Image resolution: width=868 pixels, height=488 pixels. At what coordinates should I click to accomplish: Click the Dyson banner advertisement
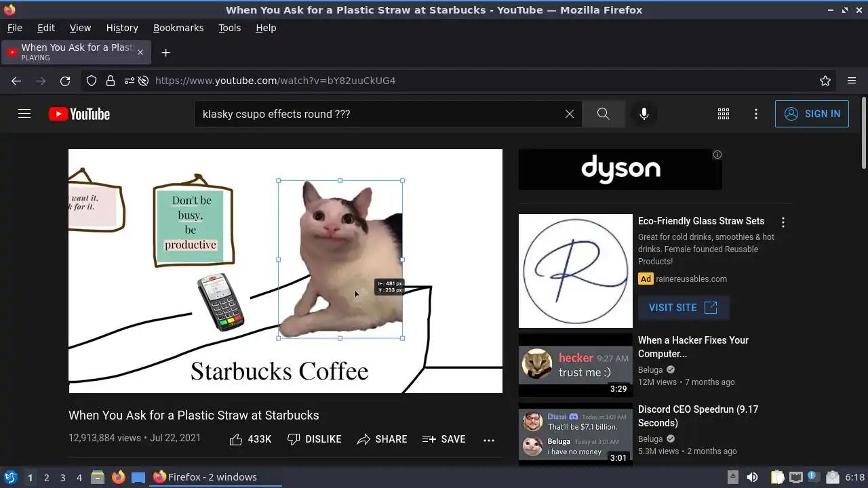click(x=620, y=169)
